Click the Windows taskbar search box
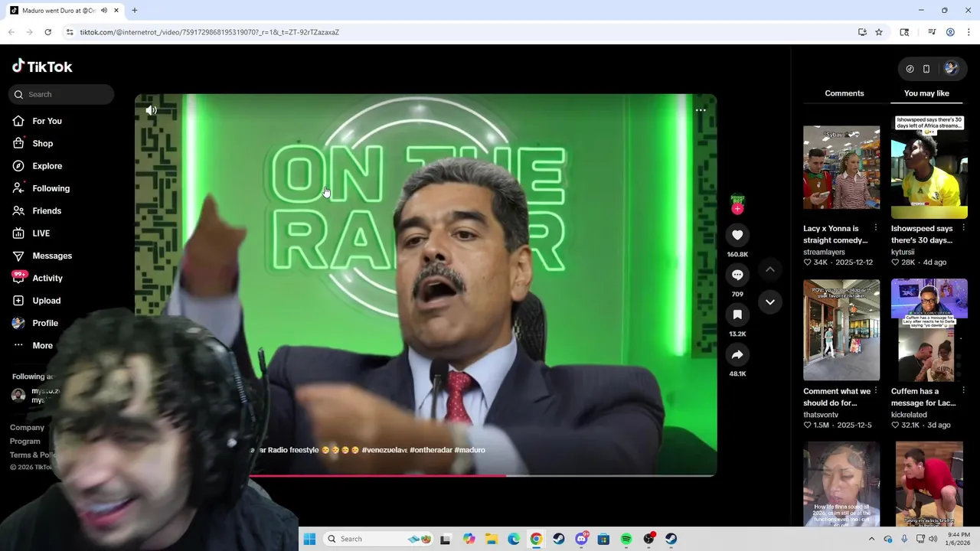The image size is (980, 551). (380, 539)
